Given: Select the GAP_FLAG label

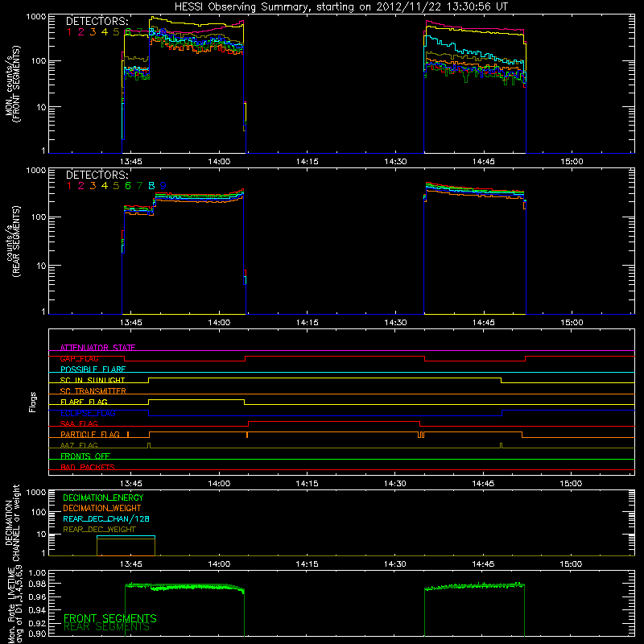Looking at the screenshot, I should [x=79, y=358].
